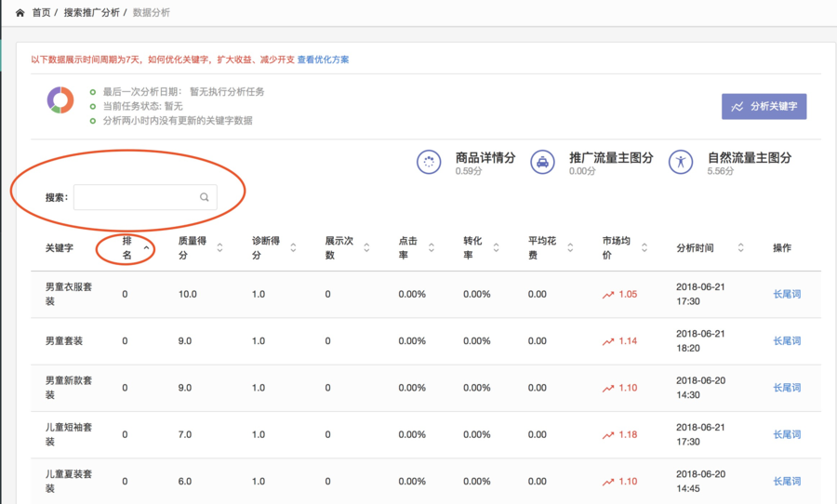The image size is (837, 504).
Task: Sort by 质量得分 column
Action: click(x=219, y=247)
